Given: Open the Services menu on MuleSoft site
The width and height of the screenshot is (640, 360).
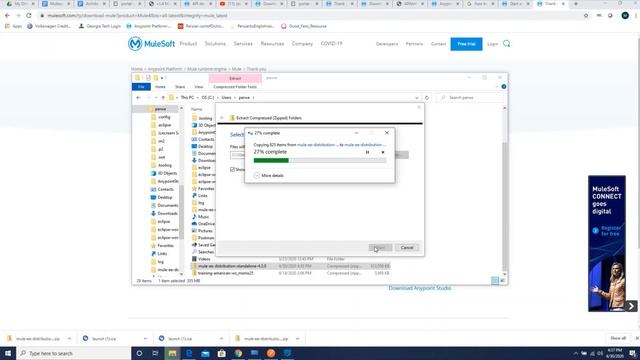Looking at the screenshot, I should click(243, 43).
